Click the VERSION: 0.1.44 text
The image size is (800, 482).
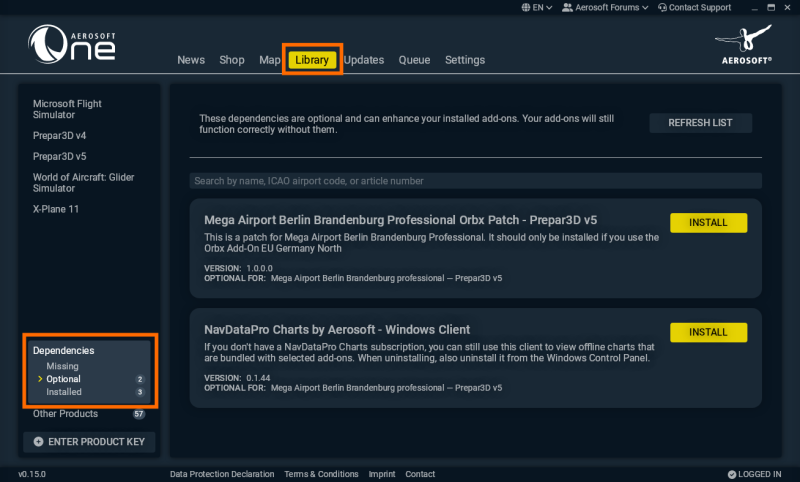[237, 378]
